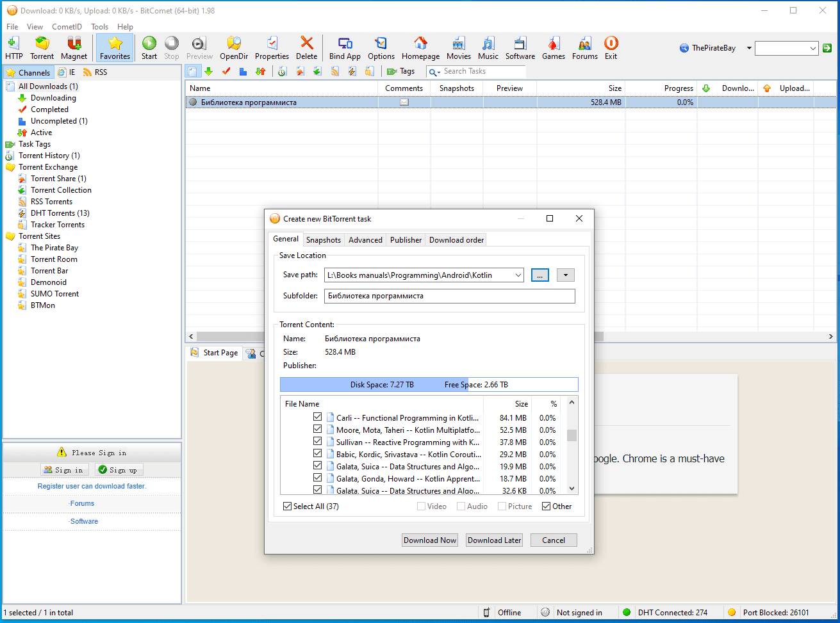Open the Search Tasks magnifier dropdown
The width and height of the screenshot is (840, 623).
click(434, 72)
